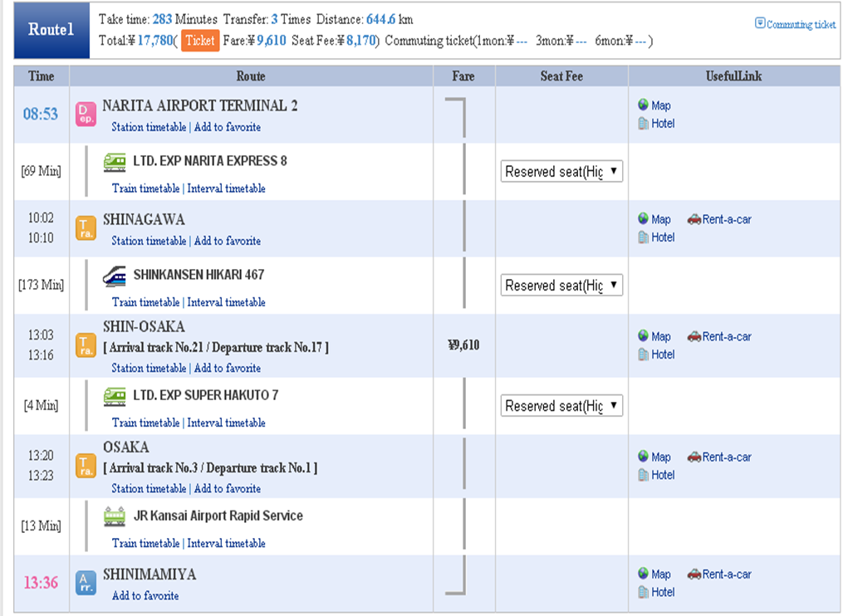Open Station timetable for Shinagawa
Image resolution: width=848 pixels, height=616 pixels.
(149, 241)
